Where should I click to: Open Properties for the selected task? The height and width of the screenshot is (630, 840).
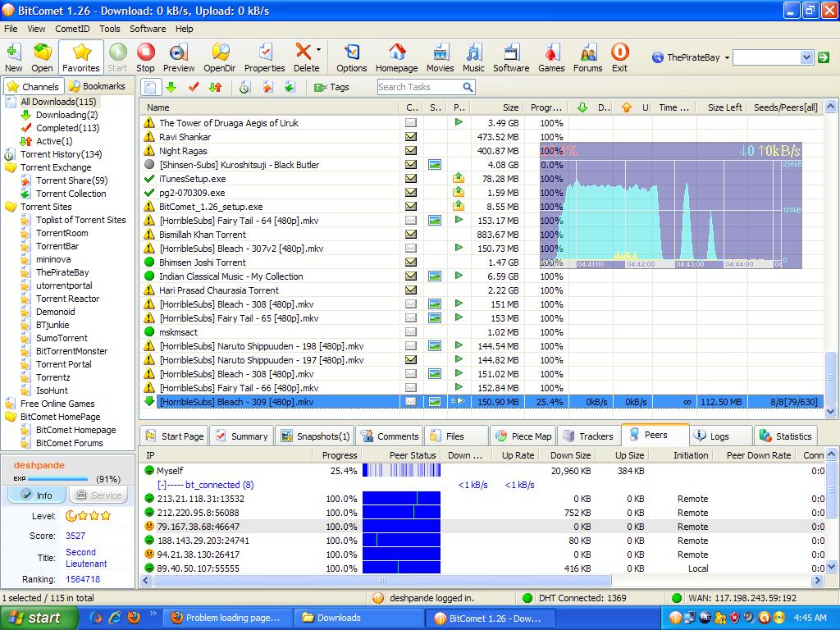click(x=264, y=57)
